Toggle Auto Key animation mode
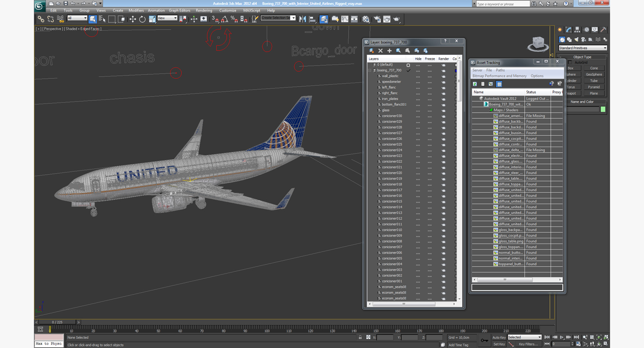 pos(499,337)
